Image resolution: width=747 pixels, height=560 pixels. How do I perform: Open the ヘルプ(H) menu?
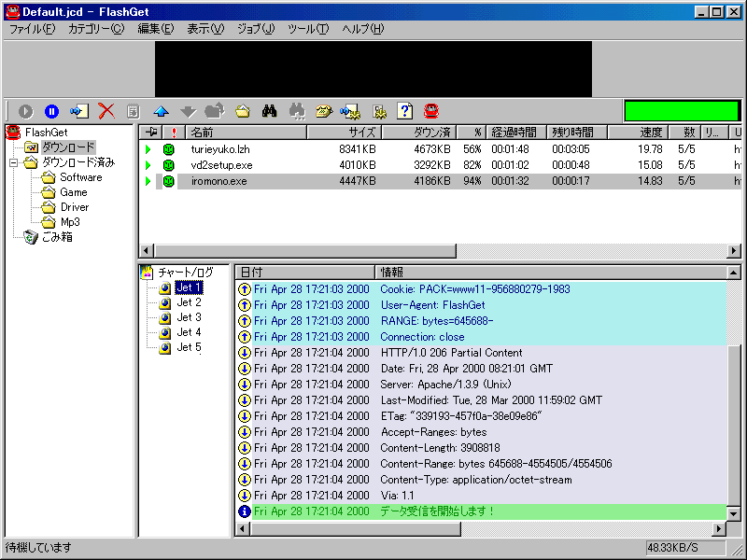click(x=363, y=29)
